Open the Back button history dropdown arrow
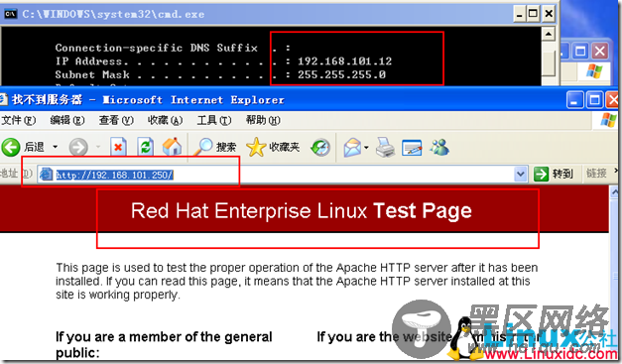The width and height of the screenshot is (622, 364). (56, 147)
